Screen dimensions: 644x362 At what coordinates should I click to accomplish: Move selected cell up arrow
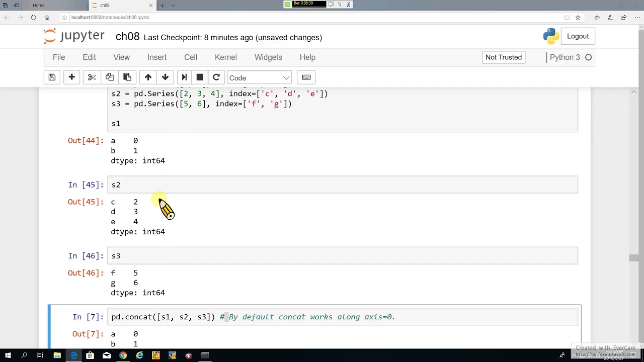(148, 77)
